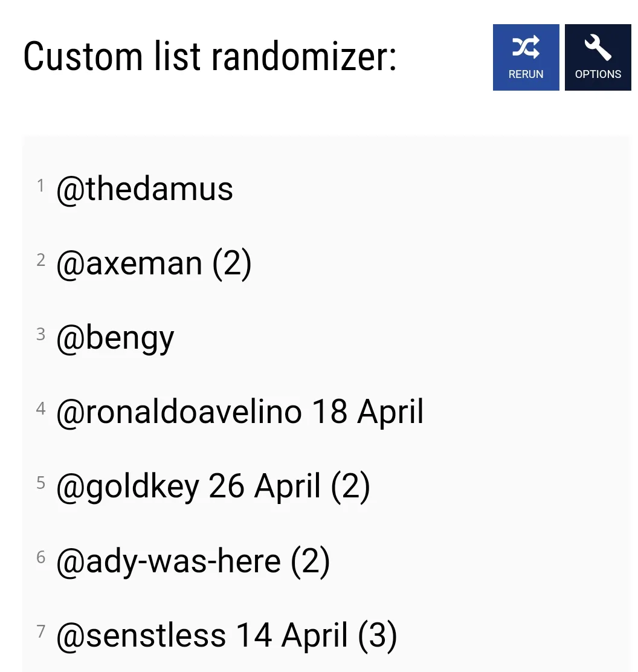Click the @axeman (2) list item
The height and width of the screenshot is (672, 638).
(x=154, y=263)
